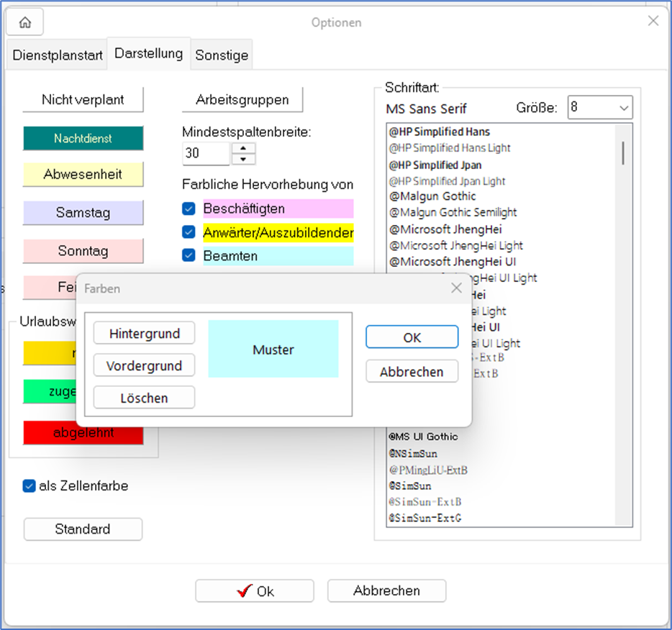Viewport: 672px width, 630px height.
Task: Select '@HP Simplified Jpan Light' font
Action: coord(447,181)
